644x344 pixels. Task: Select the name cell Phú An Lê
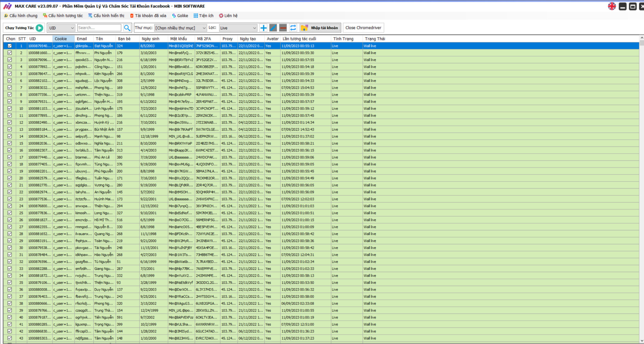[x=104, y=157]
